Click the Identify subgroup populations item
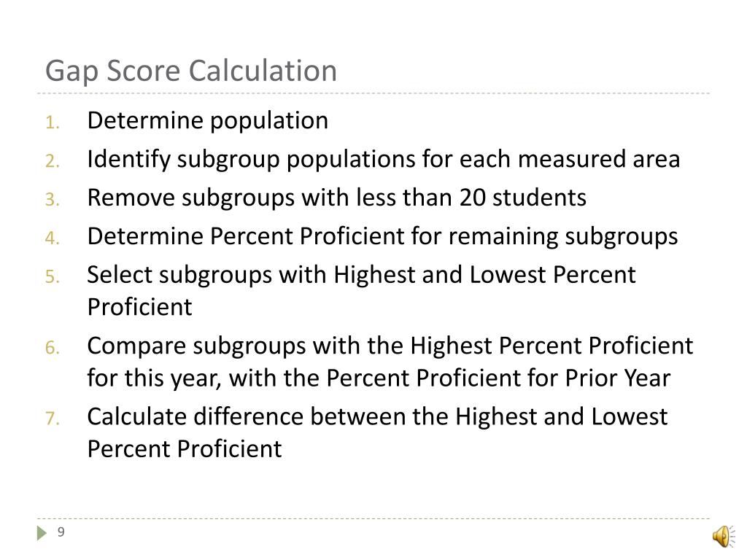Viewport: 747px width, 560px height. 384,160
